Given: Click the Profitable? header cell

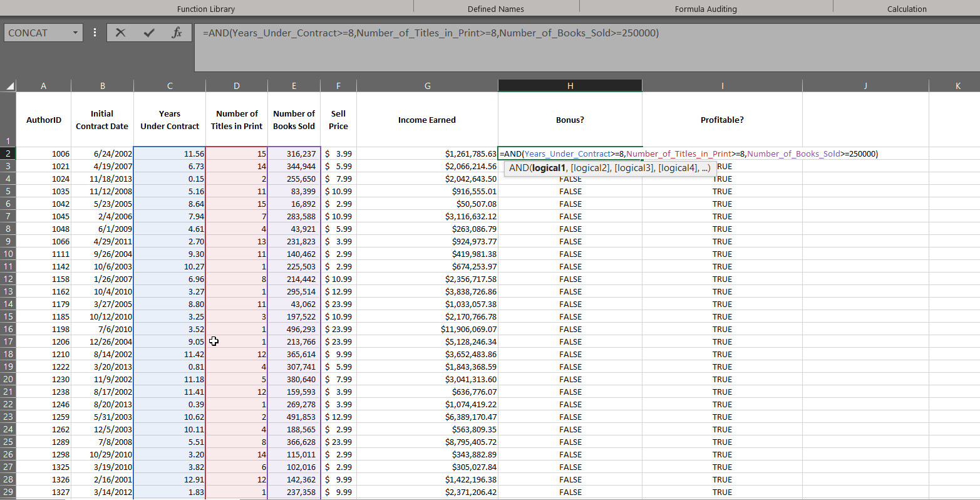Looking at the screenshot, I should tap(722, 120).
